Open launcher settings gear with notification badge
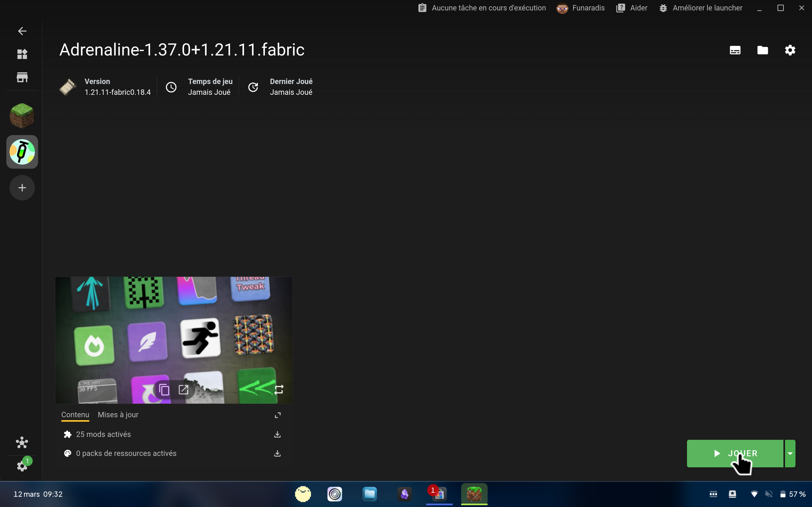Screen dimensions: 812x507 [x=22, y=465]
